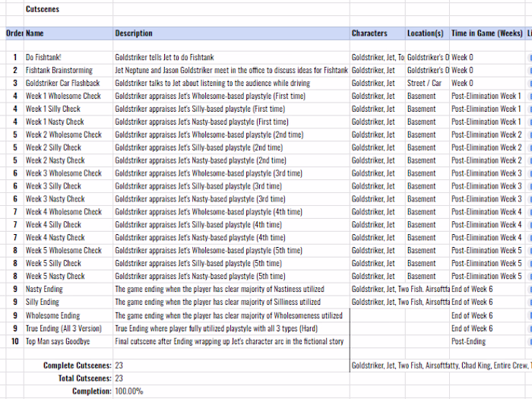This screenshot has height=399, width=532.
Task: Click the Fishtank Brainstorming cell
Action: coord(59,70)
